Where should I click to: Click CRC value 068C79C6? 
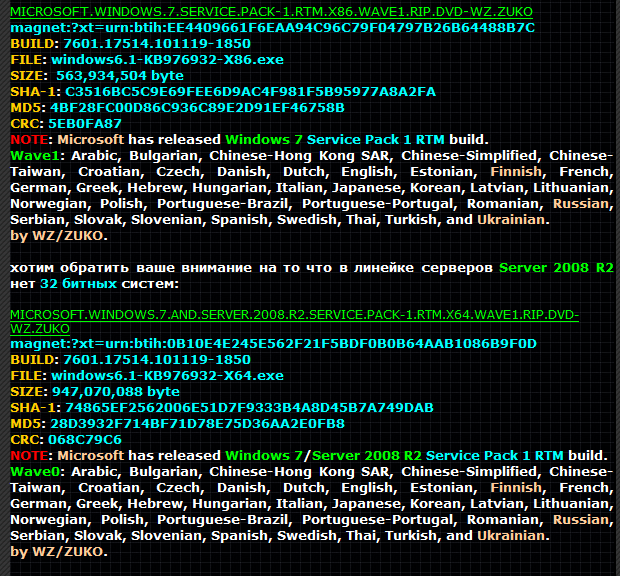point(85,440)
